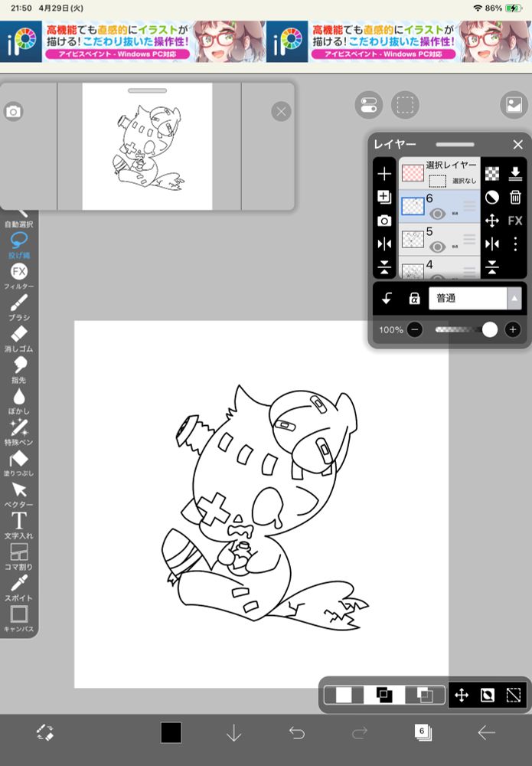This screenshot has width=532, height=766.
Task: Click layer 6 reorder handle
Action: (469, 206)
